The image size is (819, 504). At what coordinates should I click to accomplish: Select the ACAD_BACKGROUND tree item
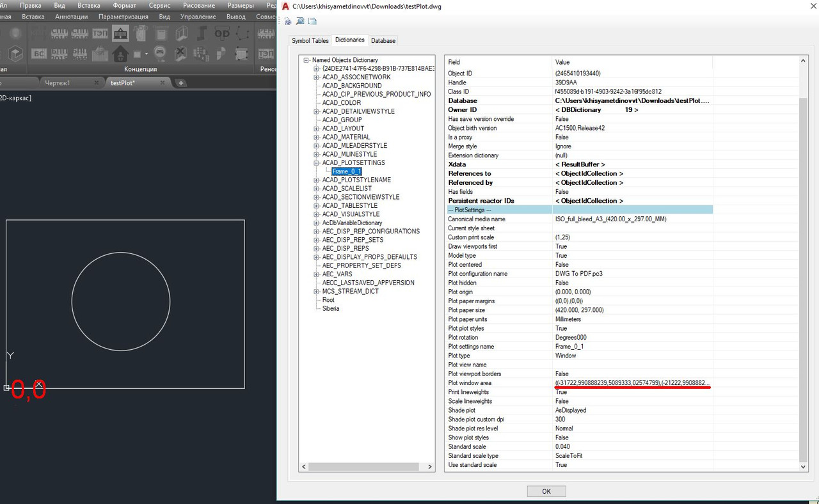click(x=352, y=86)
